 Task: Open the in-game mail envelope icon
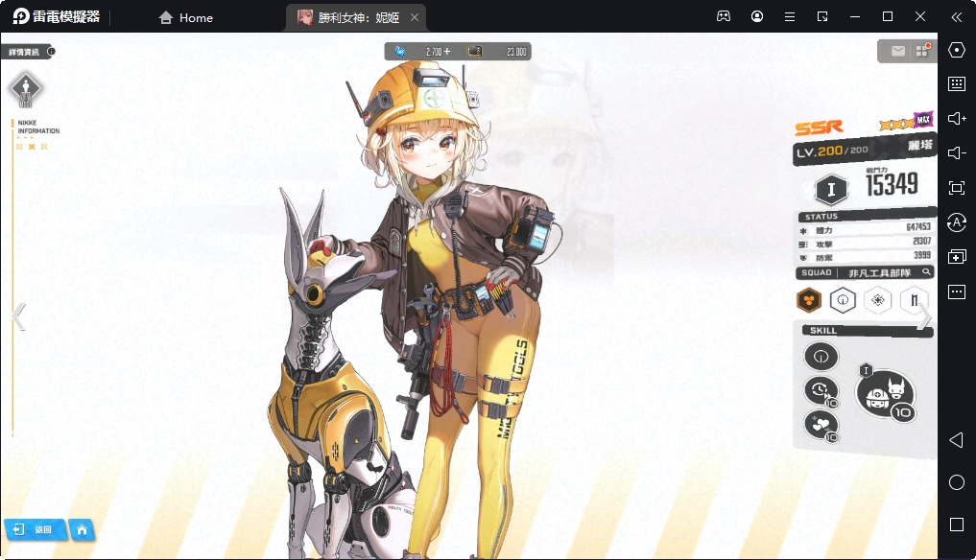(x=897, y=51)
